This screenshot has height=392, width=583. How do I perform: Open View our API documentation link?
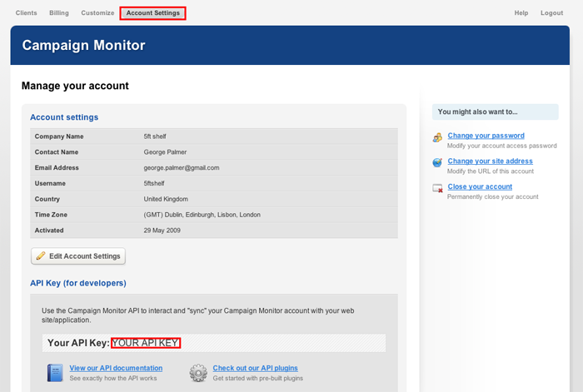tap(116, 368)
